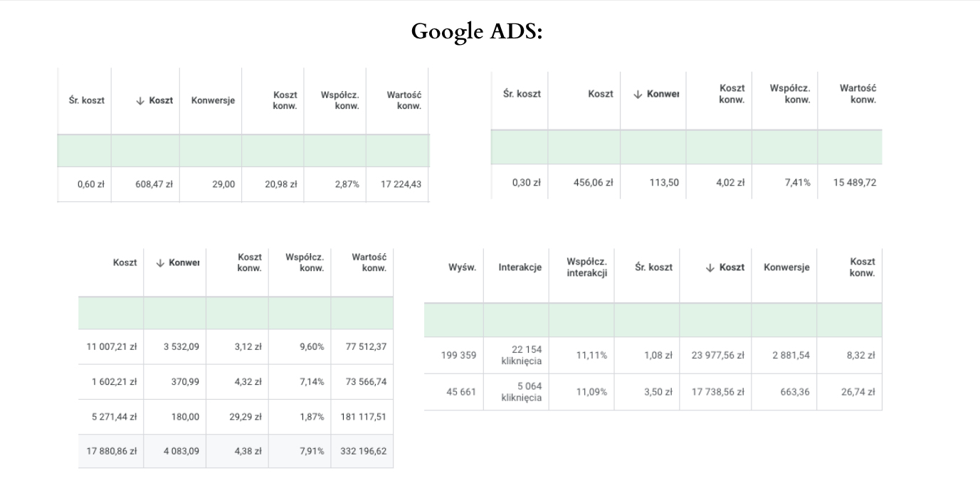
Task: Sort by the Interakcje column
Action: click(x=520, y=267)
